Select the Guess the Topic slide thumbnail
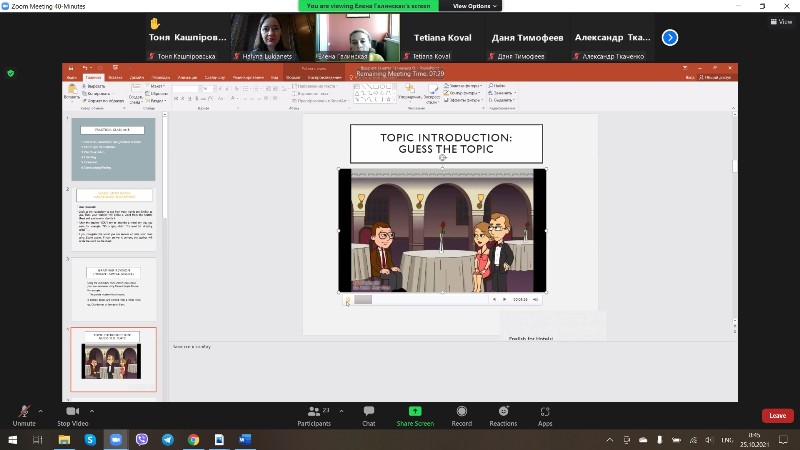Viewport: 800px width, 450px height. pos(112,360)
